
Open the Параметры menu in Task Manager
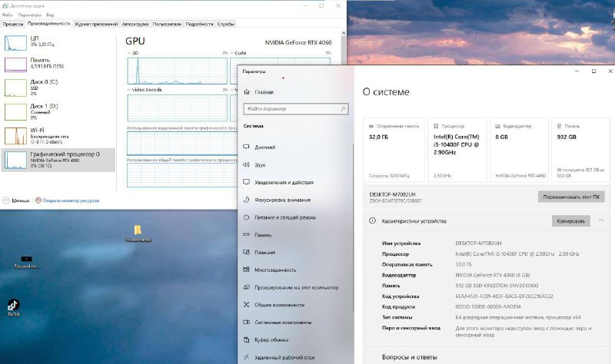click(x=30, y=15)
